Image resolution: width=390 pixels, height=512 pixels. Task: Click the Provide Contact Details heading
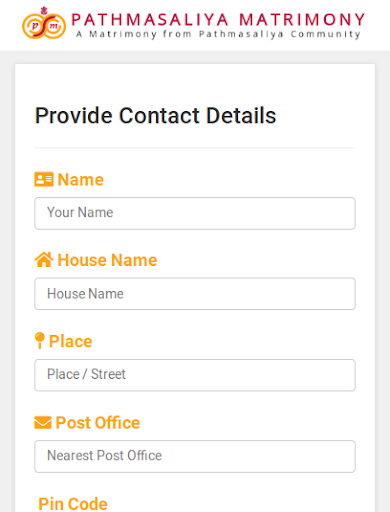[x=155, y=116]
